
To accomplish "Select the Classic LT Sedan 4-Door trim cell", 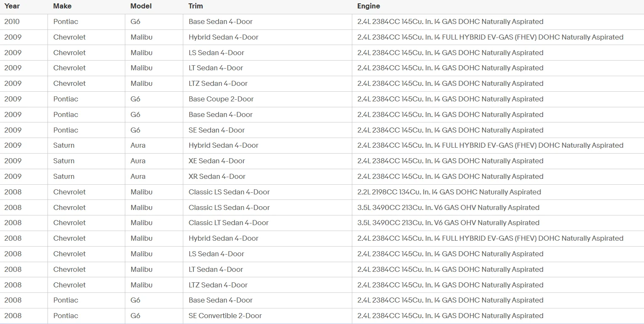I will (229, 223).
